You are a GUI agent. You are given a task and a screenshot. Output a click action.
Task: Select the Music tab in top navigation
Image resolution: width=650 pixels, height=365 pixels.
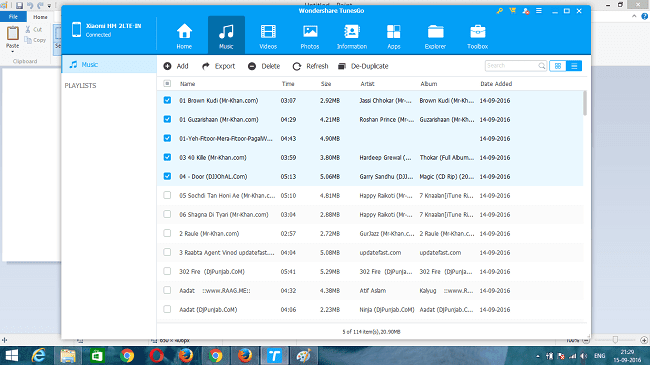[226, 36]
